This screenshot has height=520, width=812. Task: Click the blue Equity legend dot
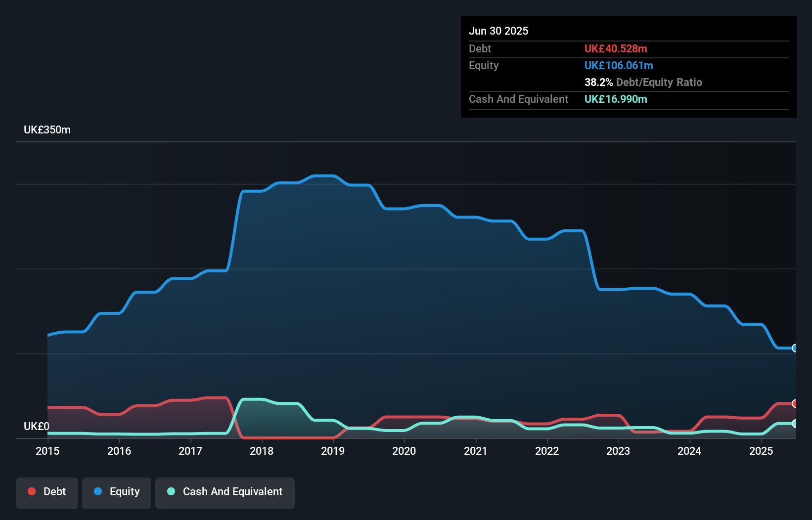pyautogui.click(x=98, y=492)
